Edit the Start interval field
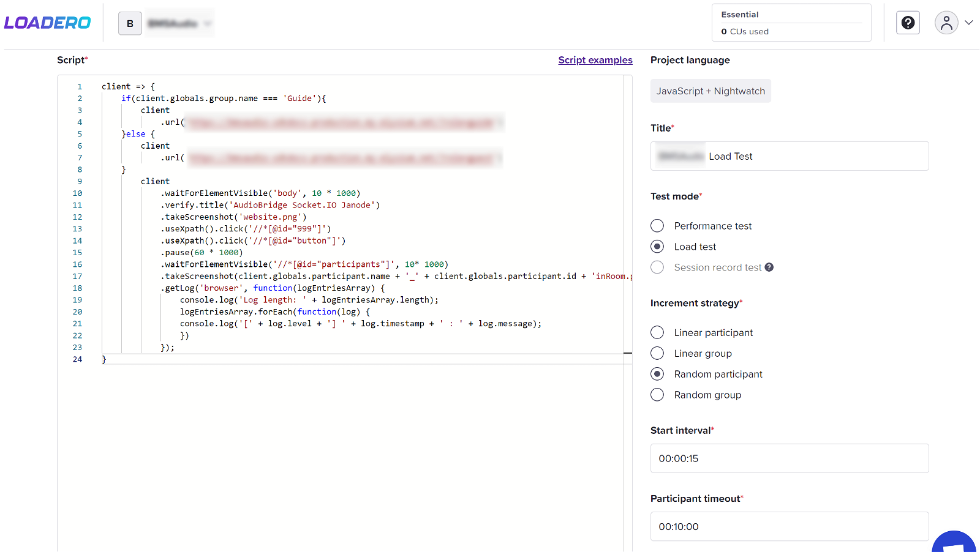980x552 pixels. [x=789, y=458]
